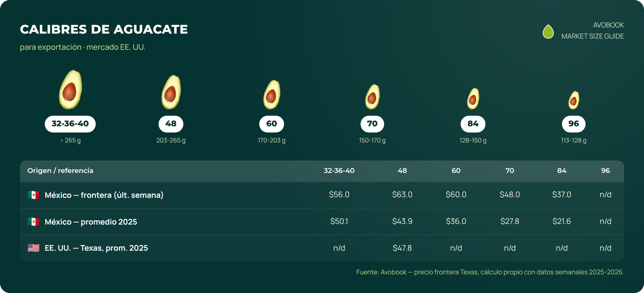Click the largest avocado image for 32-36-40
Viewport: 644px width, 293px height.
(70, 90)
